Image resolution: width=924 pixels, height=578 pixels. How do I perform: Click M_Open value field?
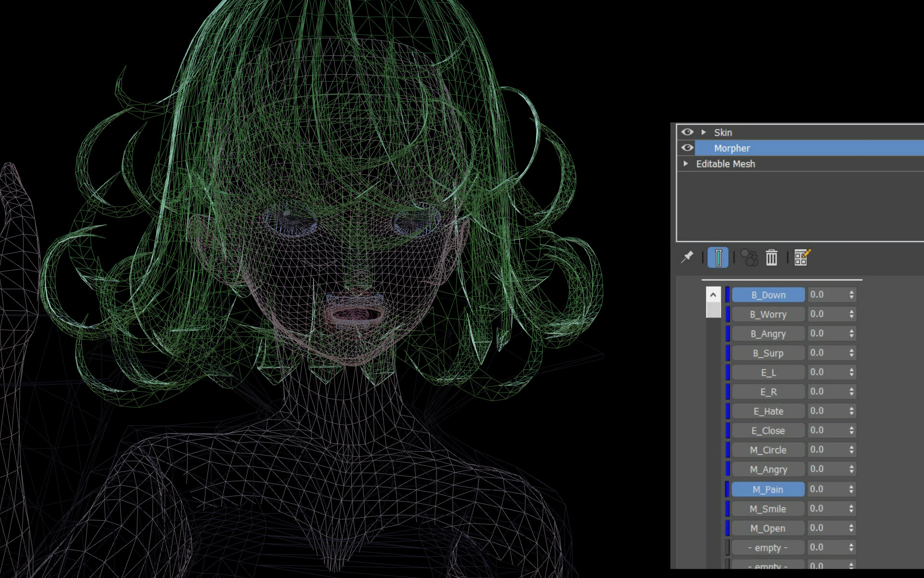tap(827, 528)
